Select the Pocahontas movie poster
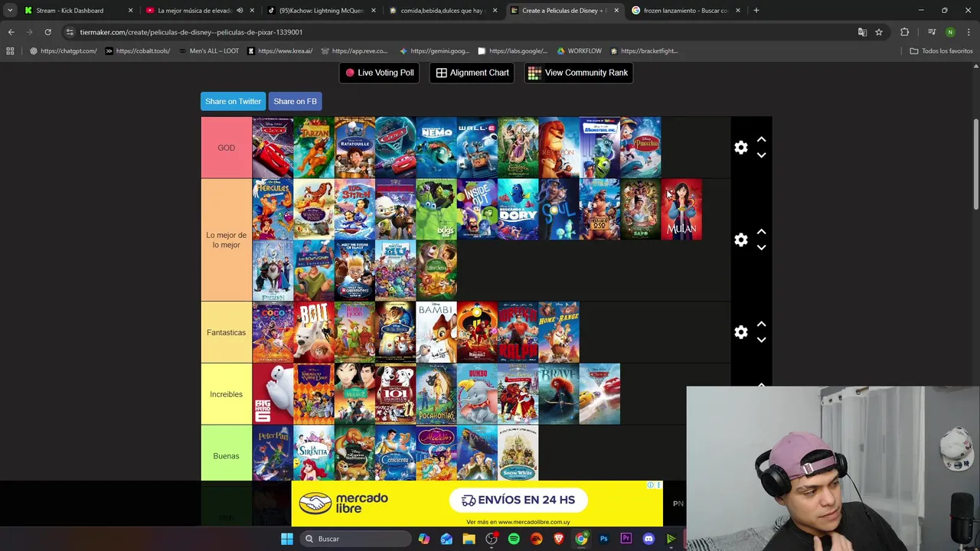This screenshot has height=551, width=980. 436,394
